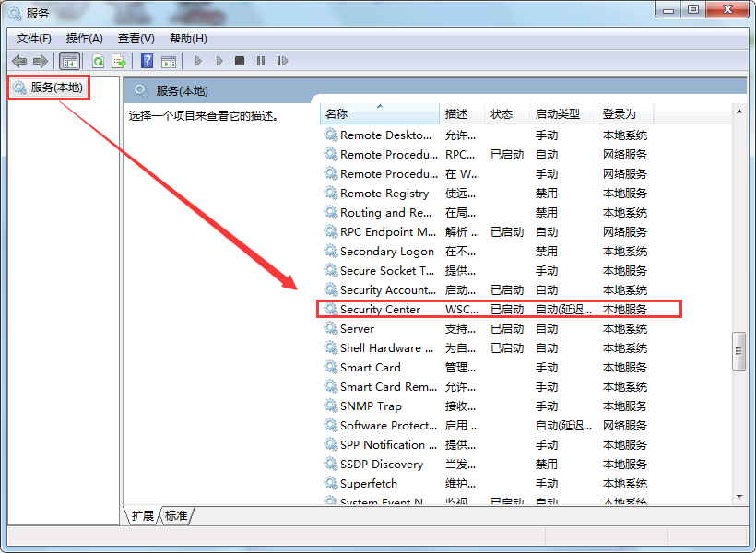Sort by the 状态 column header
756x553 pixels.
pyautogui.click(x=502, y=114)
